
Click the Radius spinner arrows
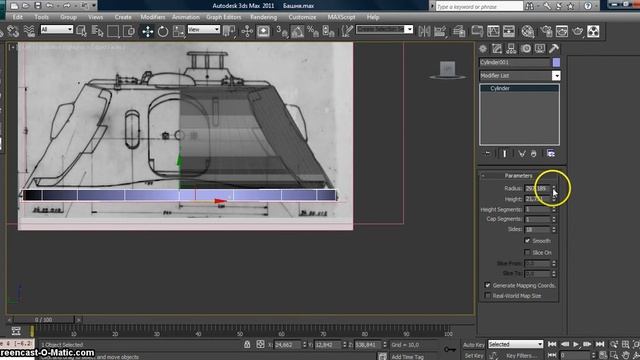pos(554,189)
